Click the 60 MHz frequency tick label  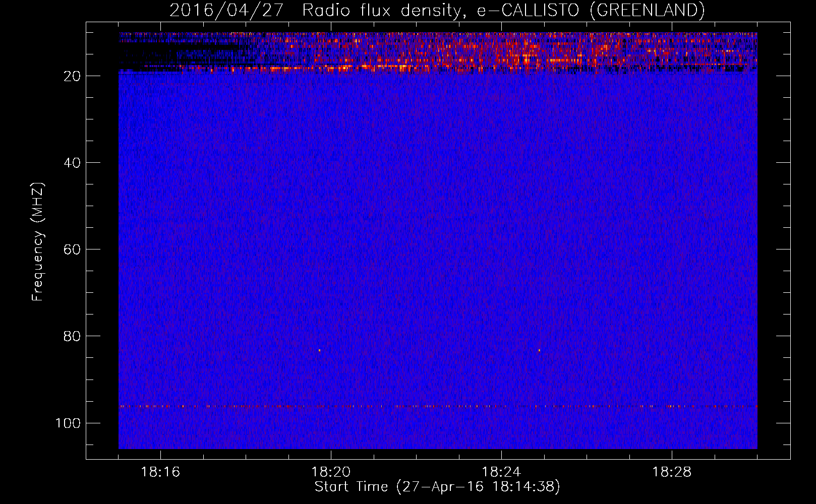click(x=72, y=249)
